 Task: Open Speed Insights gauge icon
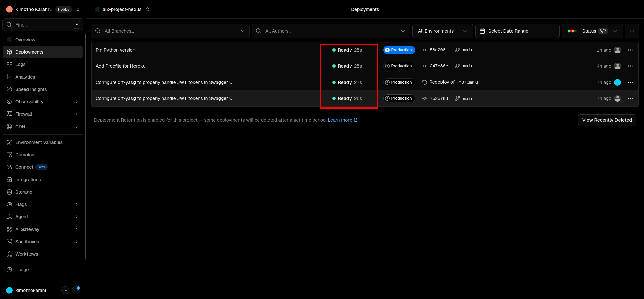(x=9, y=89)
